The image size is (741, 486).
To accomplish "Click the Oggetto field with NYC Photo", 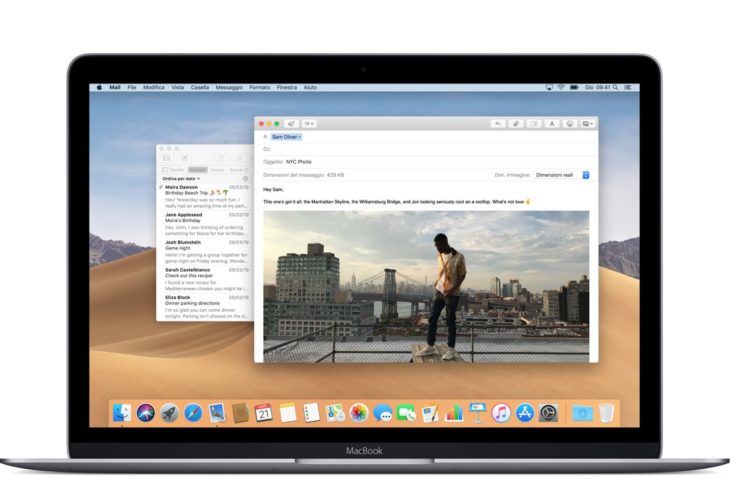I will coord(428,162).
